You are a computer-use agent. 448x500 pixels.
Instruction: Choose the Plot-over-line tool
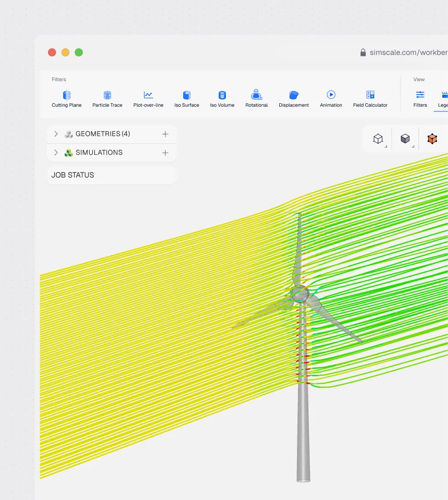149,99
